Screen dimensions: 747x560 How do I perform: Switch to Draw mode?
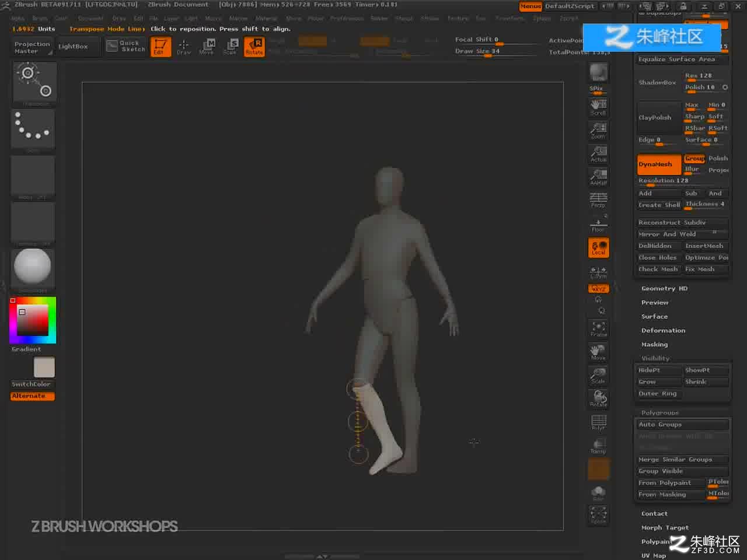coord(184,47)
